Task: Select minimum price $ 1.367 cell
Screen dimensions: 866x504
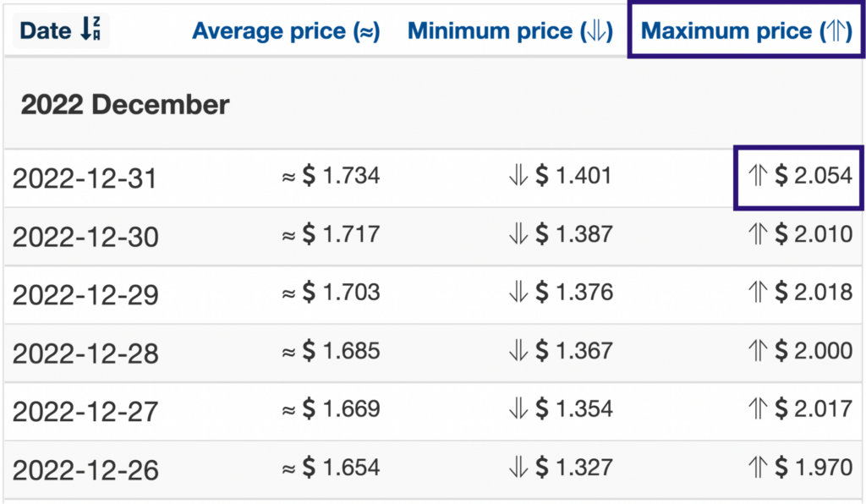Action: point(561,351)
